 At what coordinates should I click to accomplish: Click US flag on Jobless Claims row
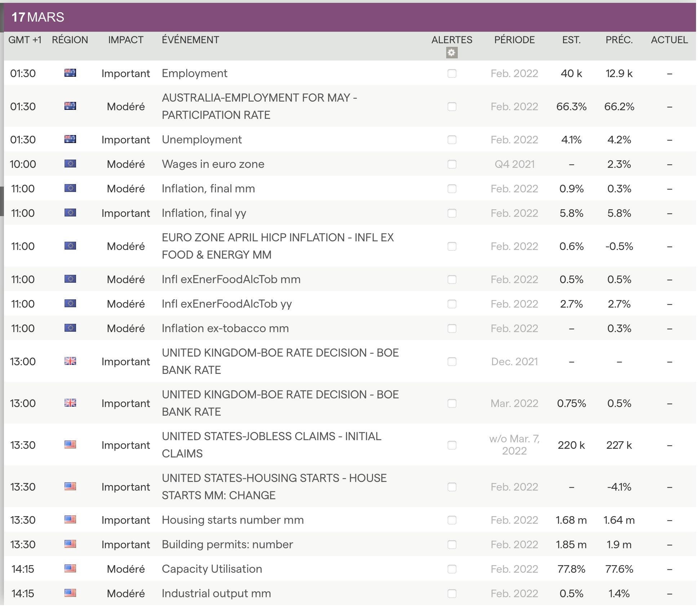click(70, 445)
